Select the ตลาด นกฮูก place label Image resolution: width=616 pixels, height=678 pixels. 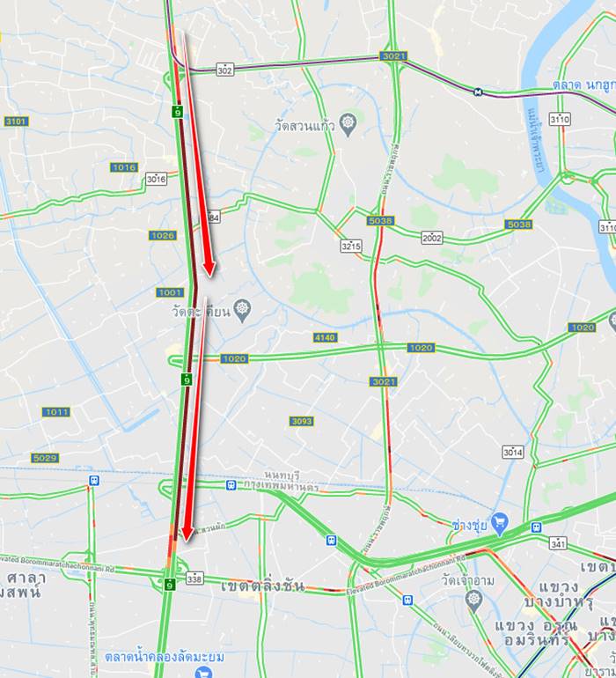(x=584, y=85)
